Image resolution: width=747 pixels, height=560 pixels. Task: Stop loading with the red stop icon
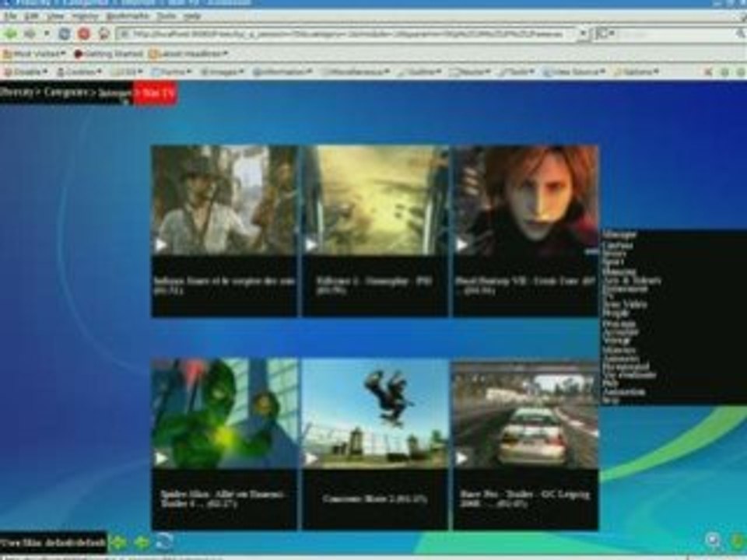[84, 33]
